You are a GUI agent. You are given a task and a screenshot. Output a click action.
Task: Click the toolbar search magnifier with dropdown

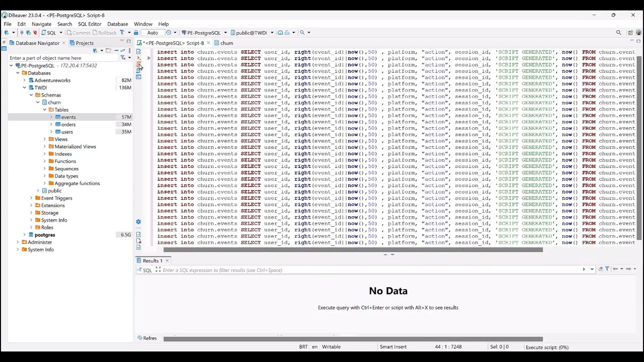[x=303, y=33]
